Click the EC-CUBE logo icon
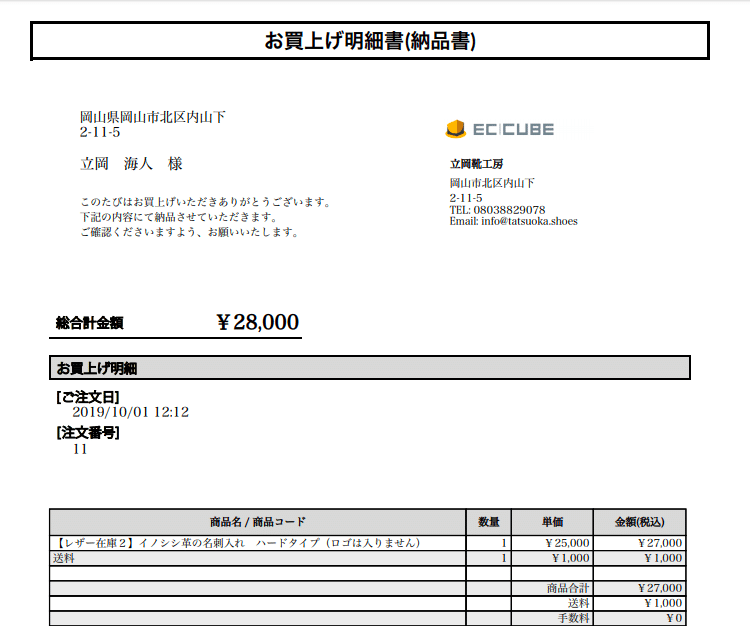 point(455,129)
